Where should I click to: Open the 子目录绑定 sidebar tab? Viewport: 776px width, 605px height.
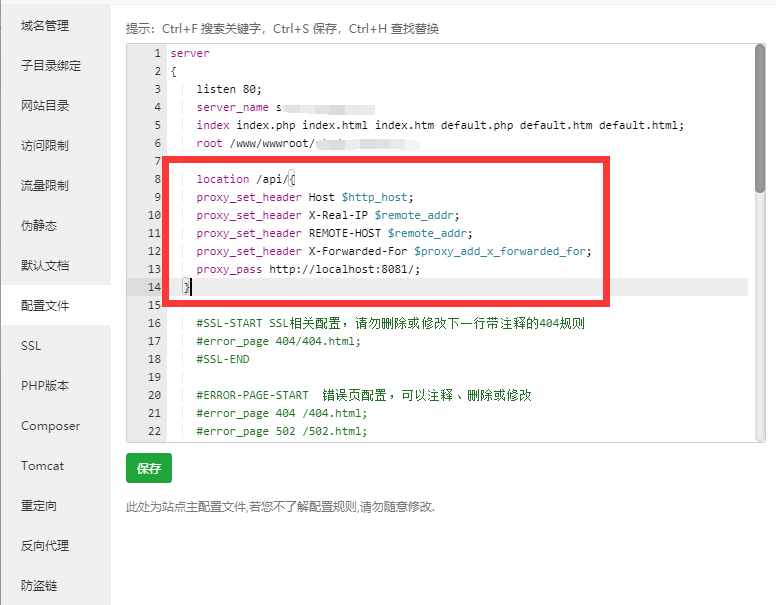50,65
